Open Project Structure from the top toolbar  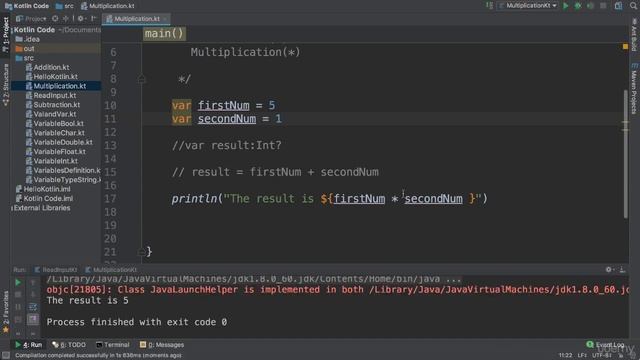click(x=618, y=6)
